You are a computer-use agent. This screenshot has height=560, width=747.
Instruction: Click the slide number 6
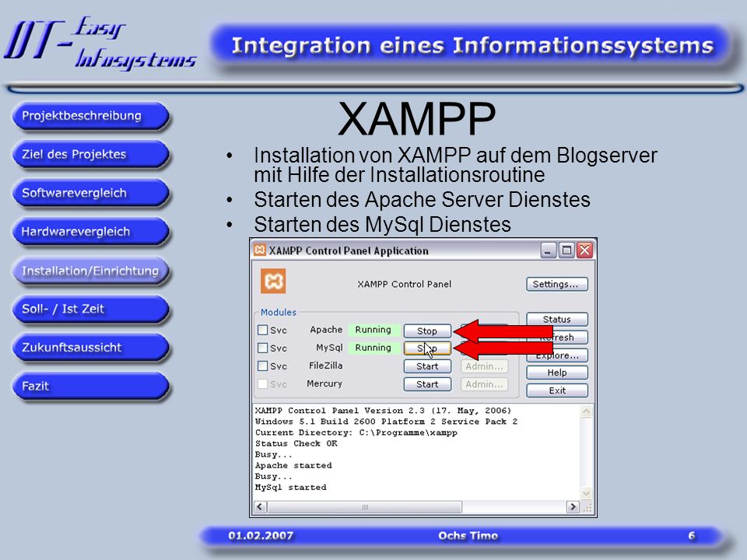691,536
